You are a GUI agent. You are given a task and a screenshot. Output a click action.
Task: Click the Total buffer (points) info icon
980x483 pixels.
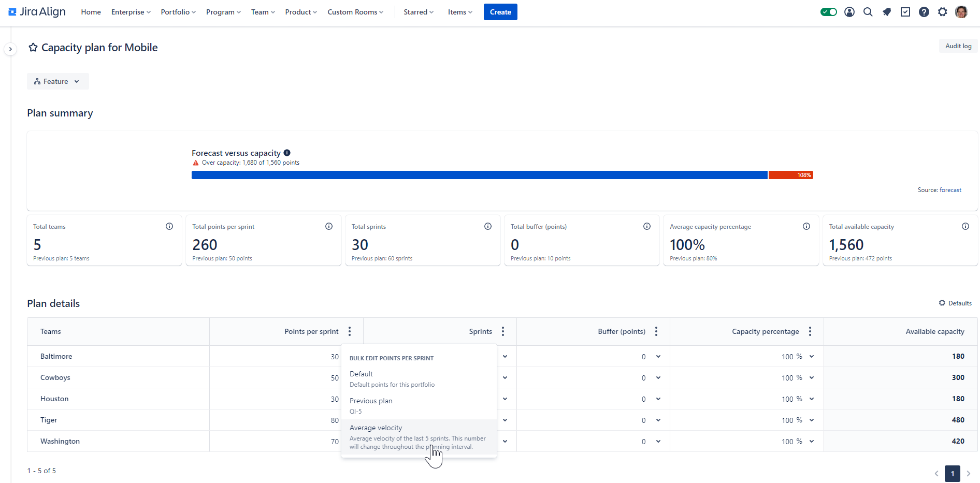647,226
